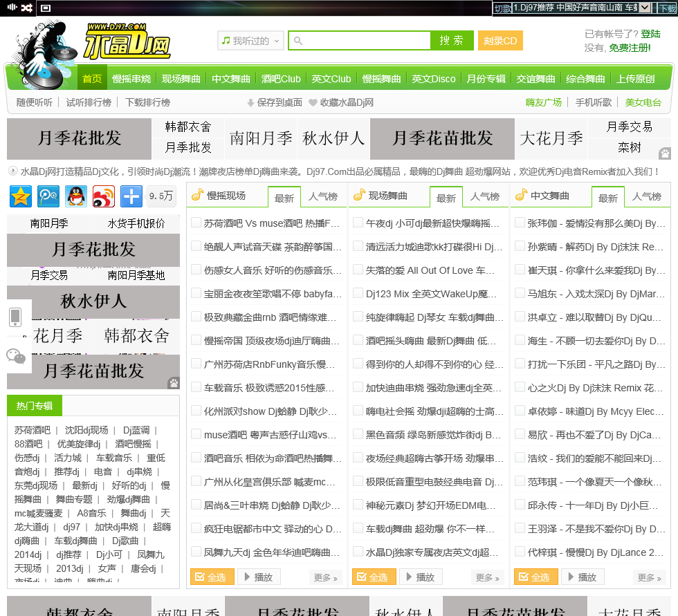Open the song playlist dropdown in player bar
The height and width of the screenshot is (616, 678).
pos(645,8)
